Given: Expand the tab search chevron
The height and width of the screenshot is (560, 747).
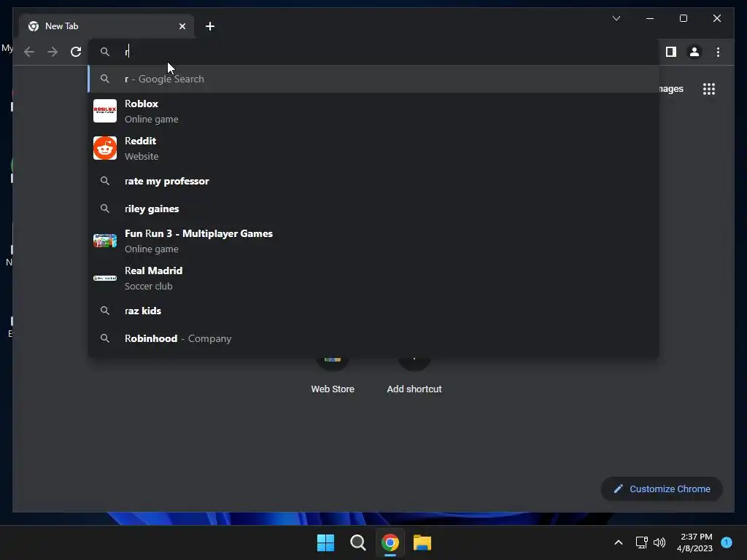Looking at the screenshot, I should click(616, 18).
